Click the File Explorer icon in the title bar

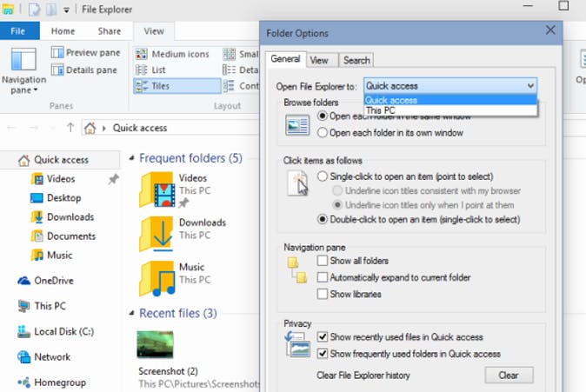tap(8, 10)
